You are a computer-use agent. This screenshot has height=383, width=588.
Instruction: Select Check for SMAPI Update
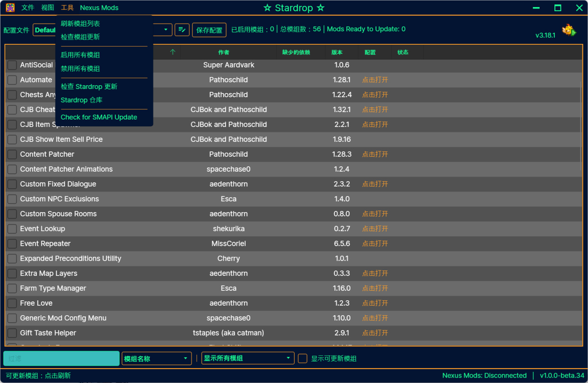[99, 117]
